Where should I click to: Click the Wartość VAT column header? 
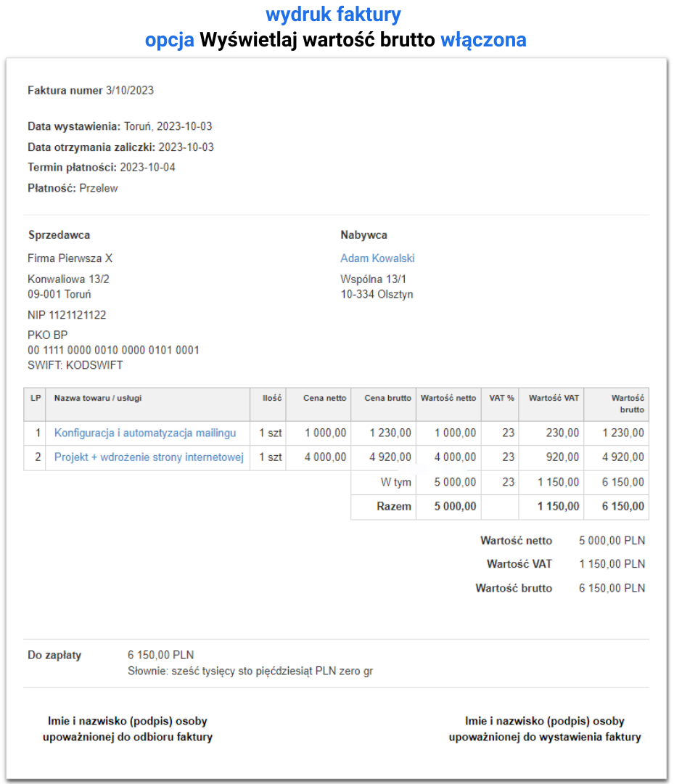tap(554, 398)
